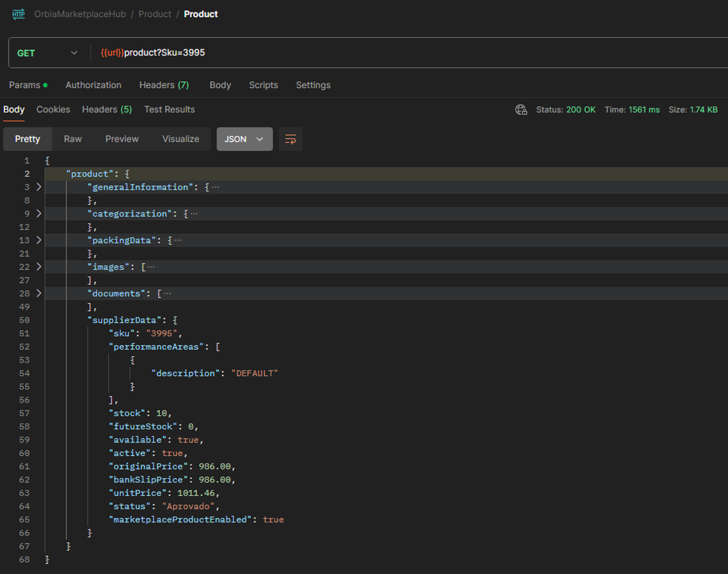Open the JSON format dropdown
The image size is (728, 574).
pyautogui.click(x=244, y=139)
